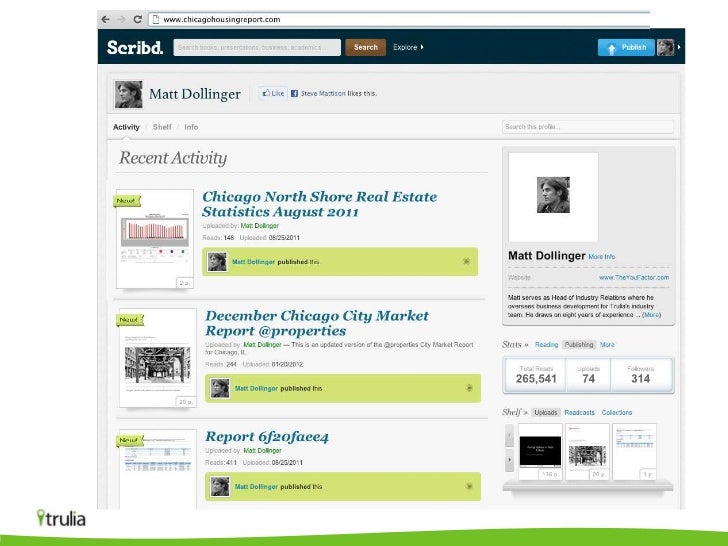Click uploader Matt Dollinger under Report 6f20faee4
The width and height of the screenshot is (728, 546).
[262, 450]
